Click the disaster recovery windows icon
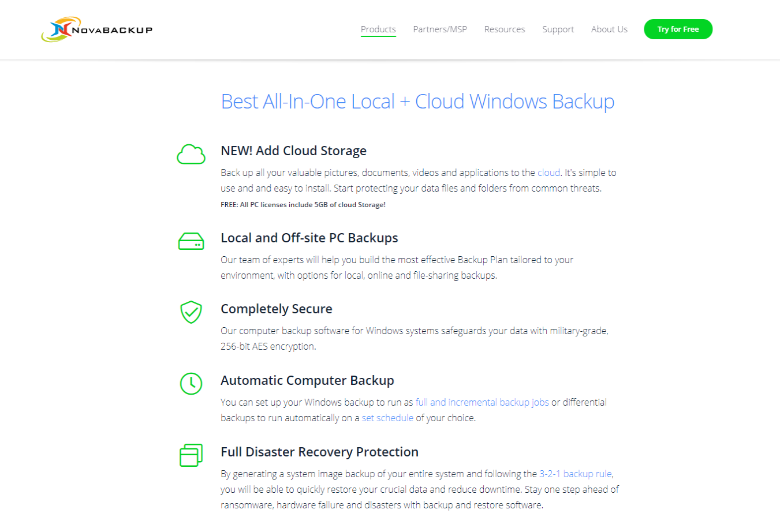 click(191, 455)
